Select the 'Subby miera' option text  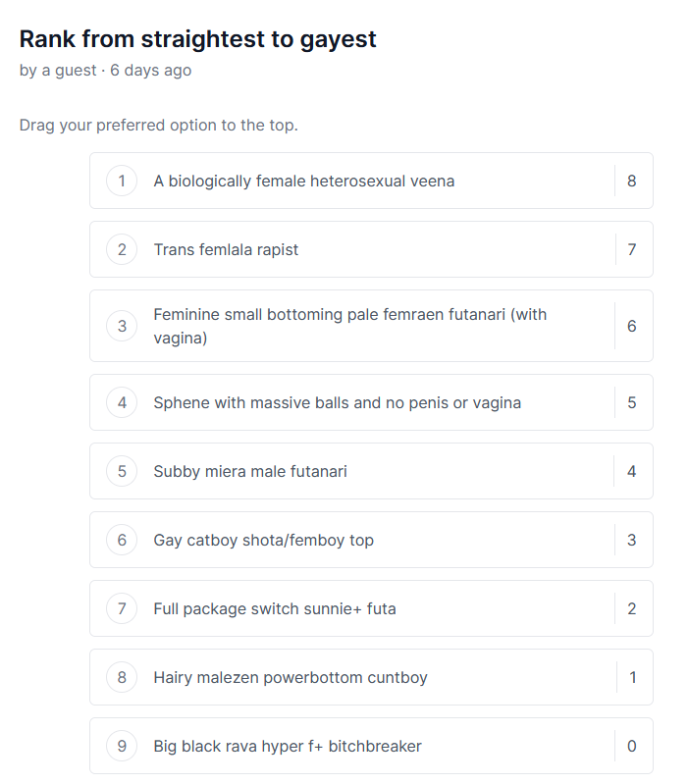tap(249, 471)
